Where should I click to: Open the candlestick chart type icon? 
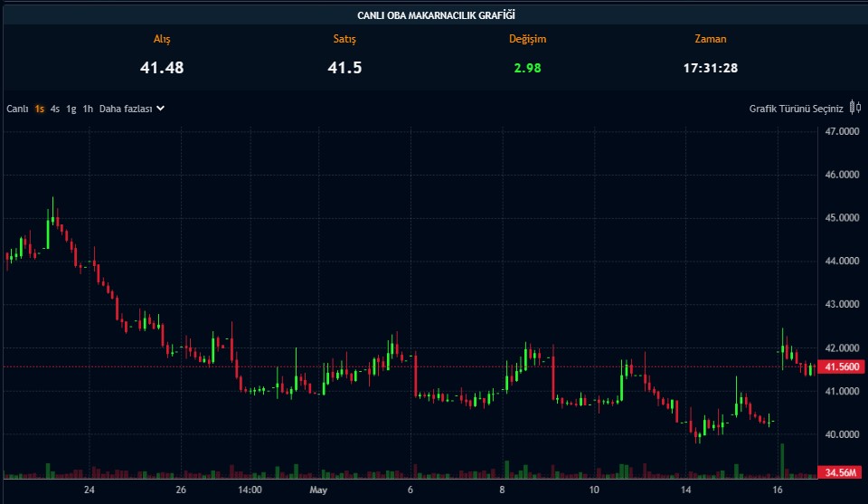point(854,109)
